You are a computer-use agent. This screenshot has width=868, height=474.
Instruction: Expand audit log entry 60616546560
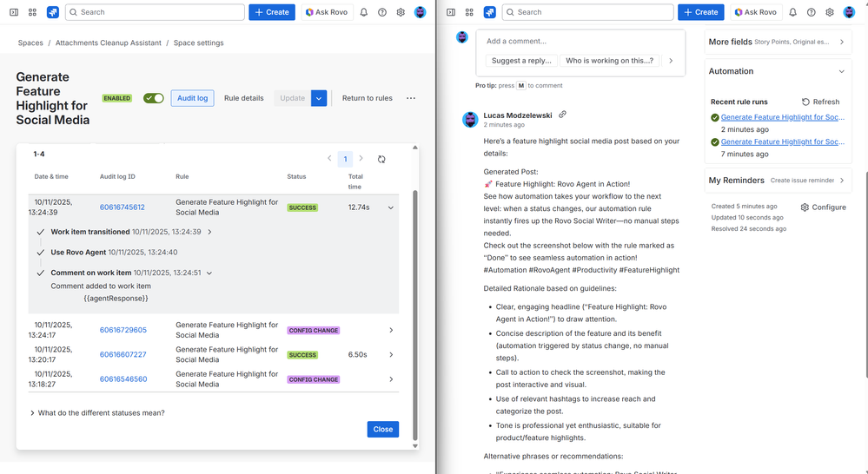coord(391,379)
